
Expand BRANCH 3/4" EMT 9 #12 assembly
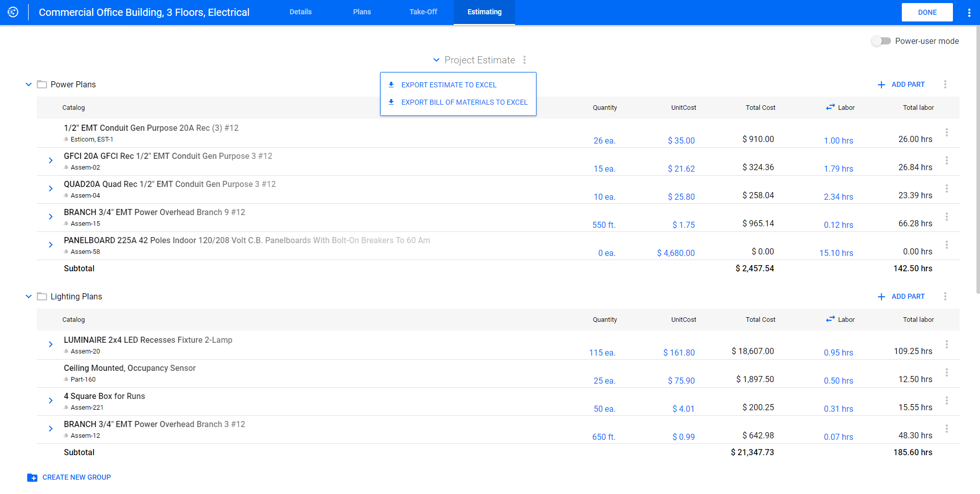(51, 217)
